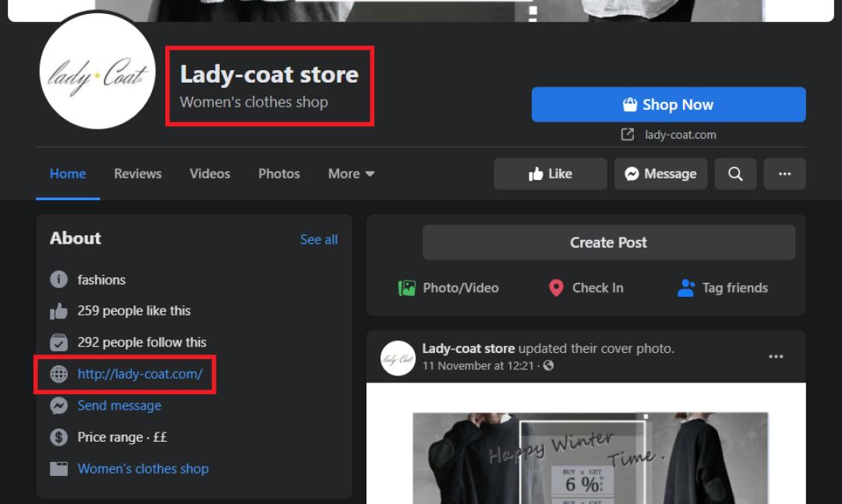Image resolution: width=842 pixels, height=504 pixels.
Task: Click the messenger icon beside Send message
Action: click(58, 405)
